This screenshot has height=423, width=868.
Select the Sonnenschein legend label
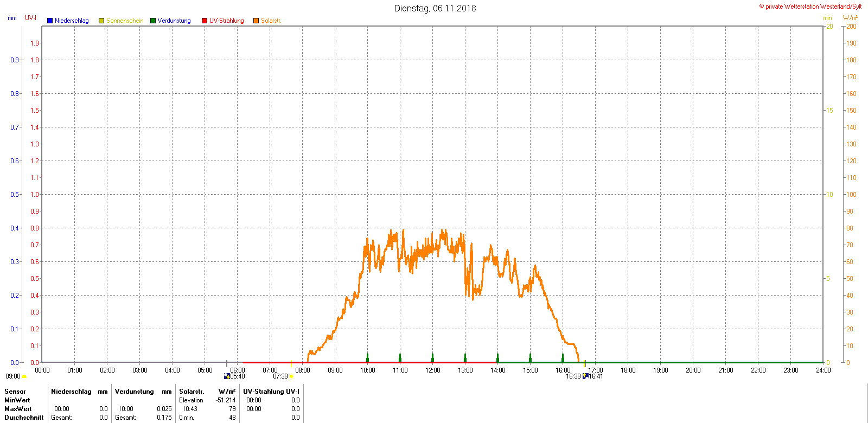(x=125, y=21)
